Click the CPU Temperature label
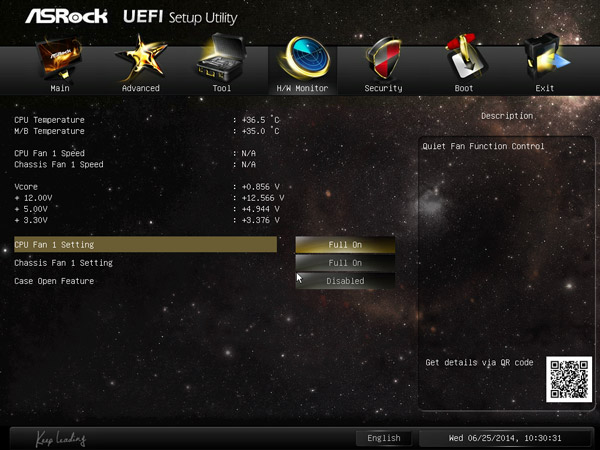 (x=49, y=120)
